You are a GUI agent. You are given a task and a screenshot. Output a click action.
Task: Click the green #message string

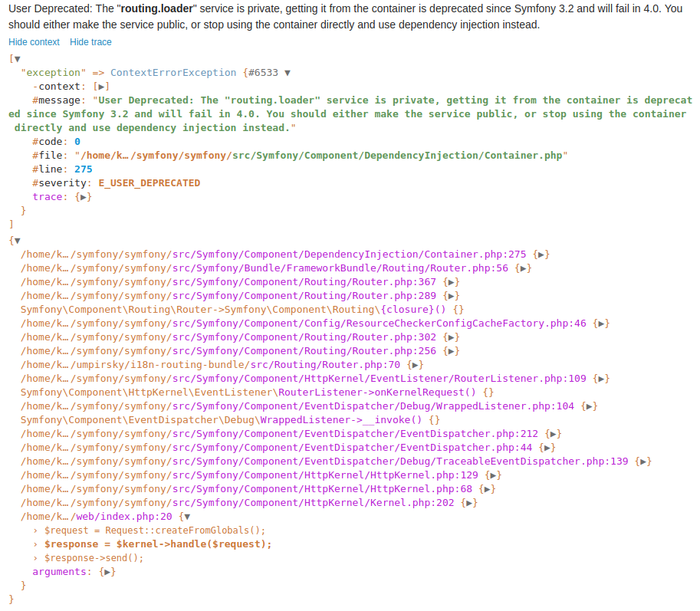pos(350,113)
